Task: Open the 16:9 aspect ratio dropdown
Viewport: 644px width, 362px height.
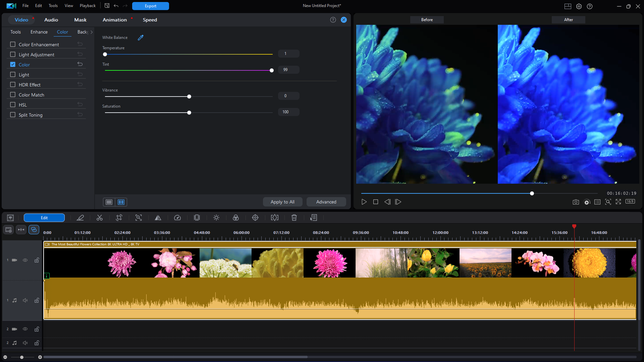Action: coord(630,202)
